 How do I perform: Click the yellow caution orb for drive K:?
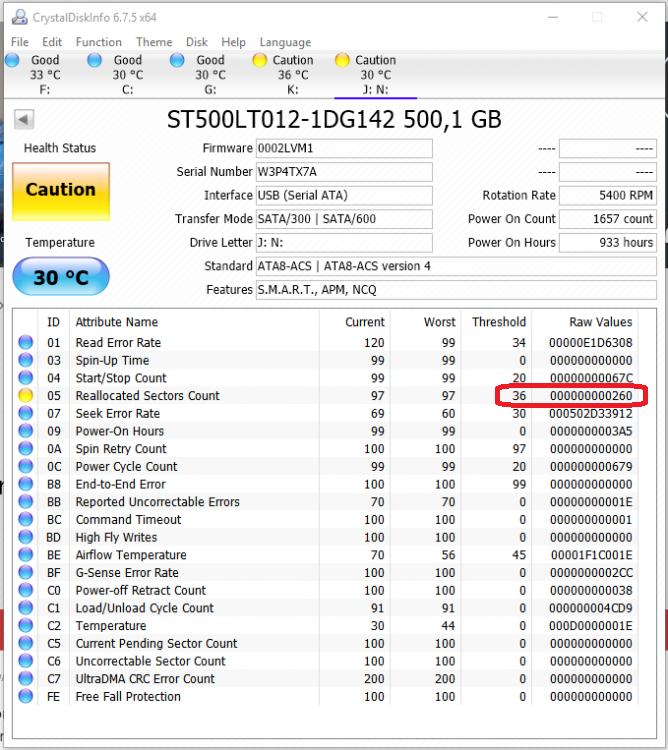pos(260,60)
